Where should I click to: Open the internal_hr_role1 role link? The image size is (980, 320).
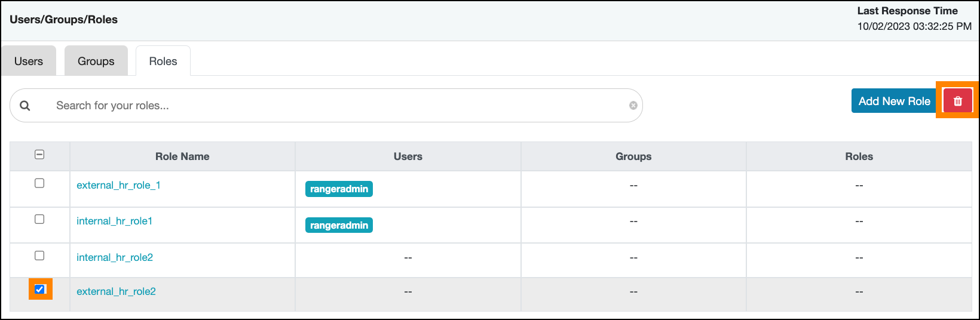click(x=114, y=221)
